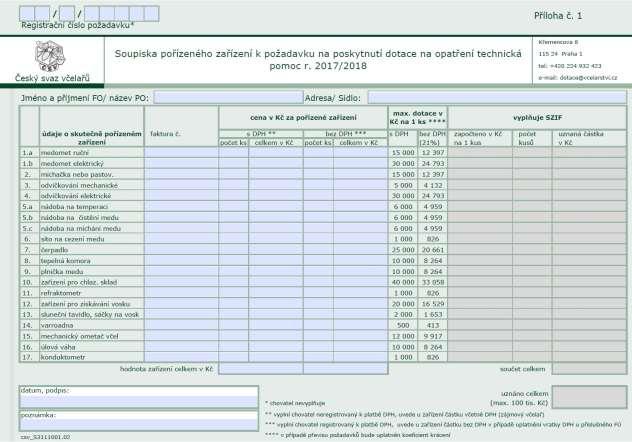Click the 'míchačka nebo pastov.' label
632x442 pixels.
click(77, 174)
